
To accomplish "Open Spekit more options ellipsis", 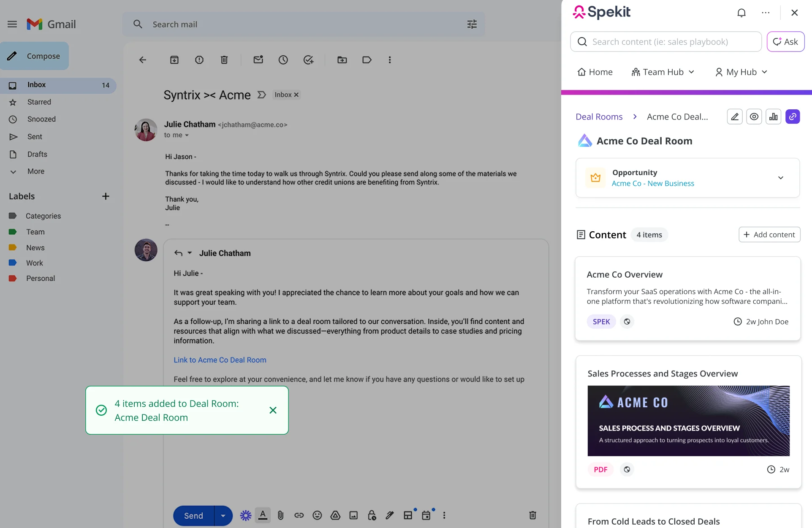I will pos(766,13).
